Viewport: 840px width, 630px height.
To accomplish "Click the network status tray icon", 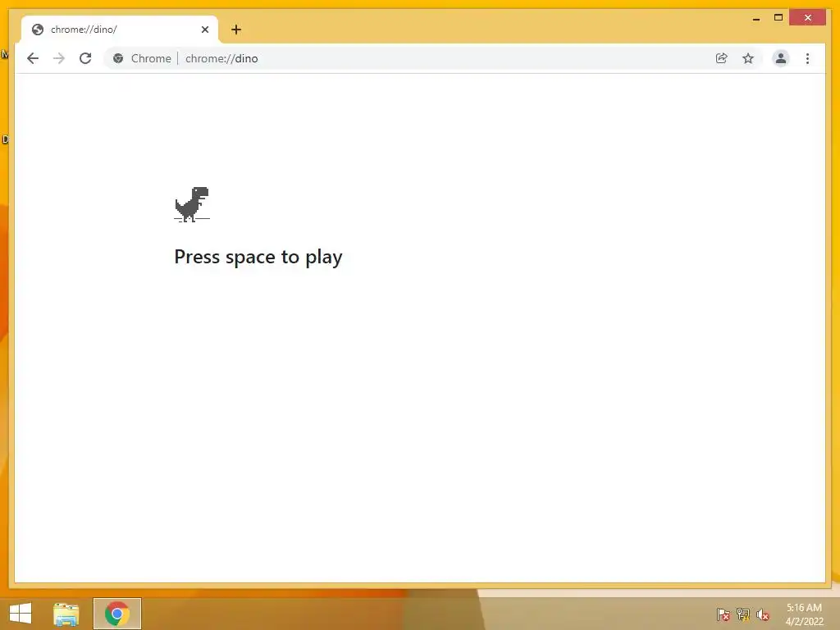I will 743,614.
